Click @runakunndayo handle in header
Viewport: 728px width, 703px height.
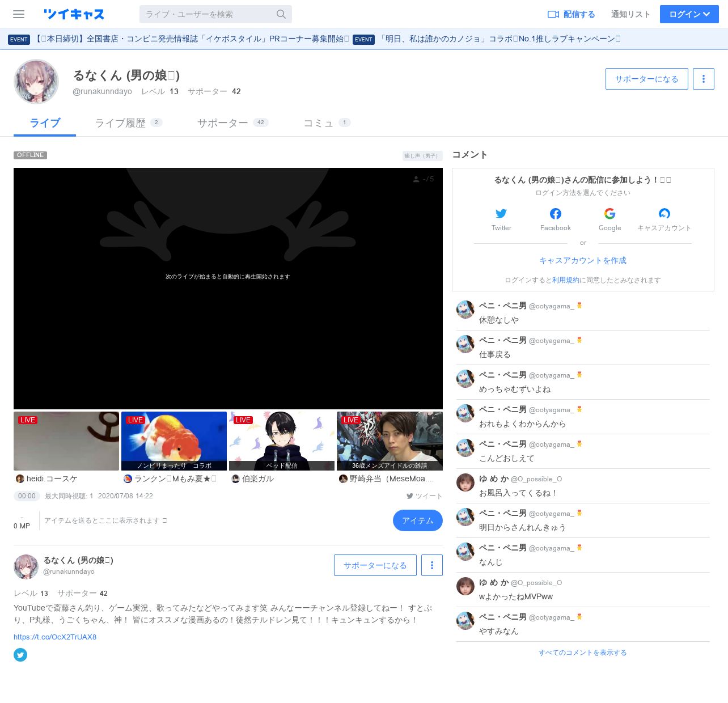(102, 91)
